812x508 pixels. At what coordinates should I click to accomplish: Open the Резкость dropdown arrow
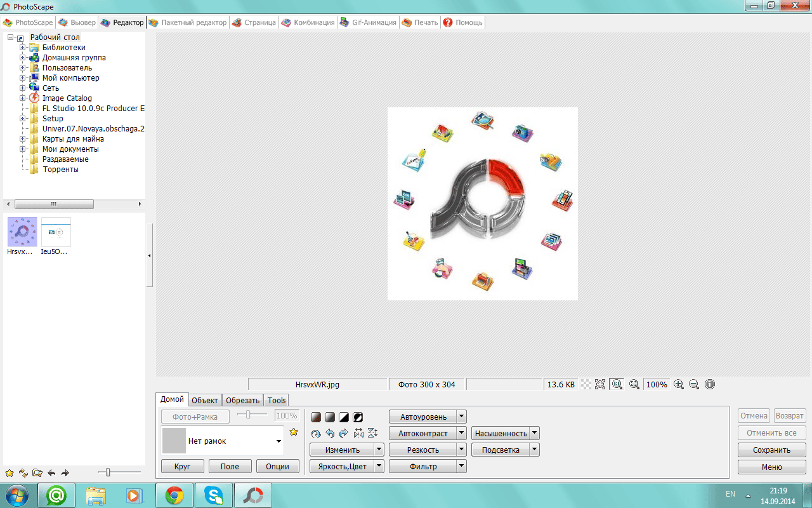pyautogui.click(x=462, y=450)
